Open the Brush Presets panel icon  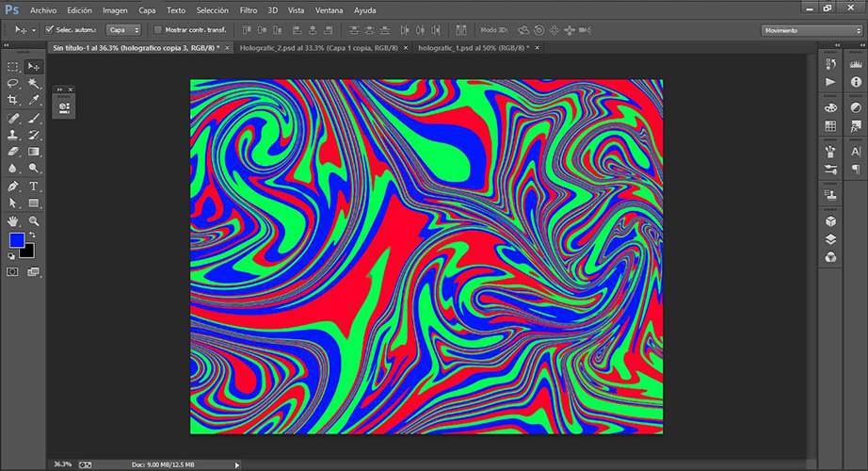click(830, 152)
